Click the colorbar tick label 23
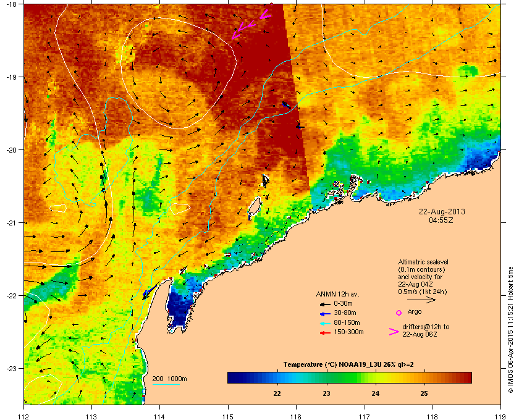This screenshot has height=420, width=519. 326,393
